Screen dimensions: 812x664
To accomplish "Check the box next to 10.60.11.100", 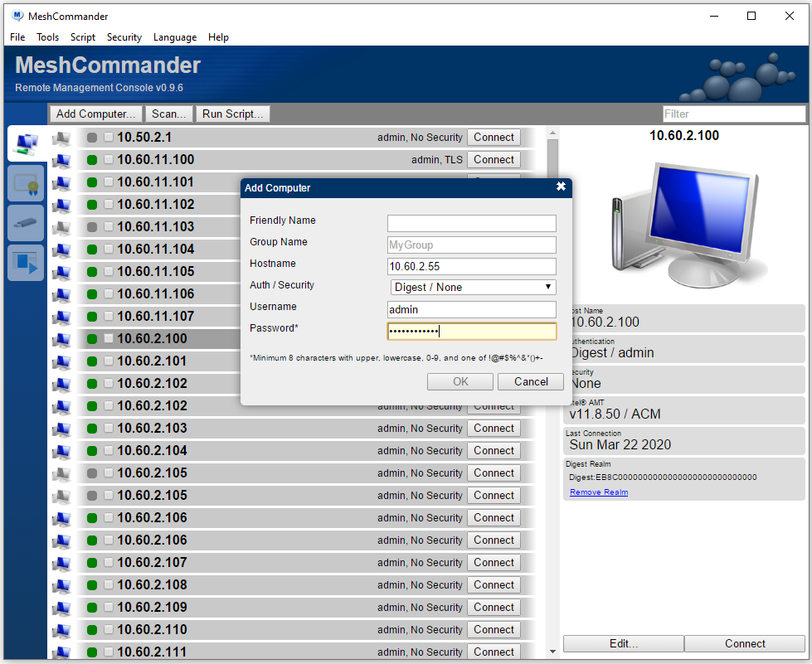I will click(x=109, y=160).
